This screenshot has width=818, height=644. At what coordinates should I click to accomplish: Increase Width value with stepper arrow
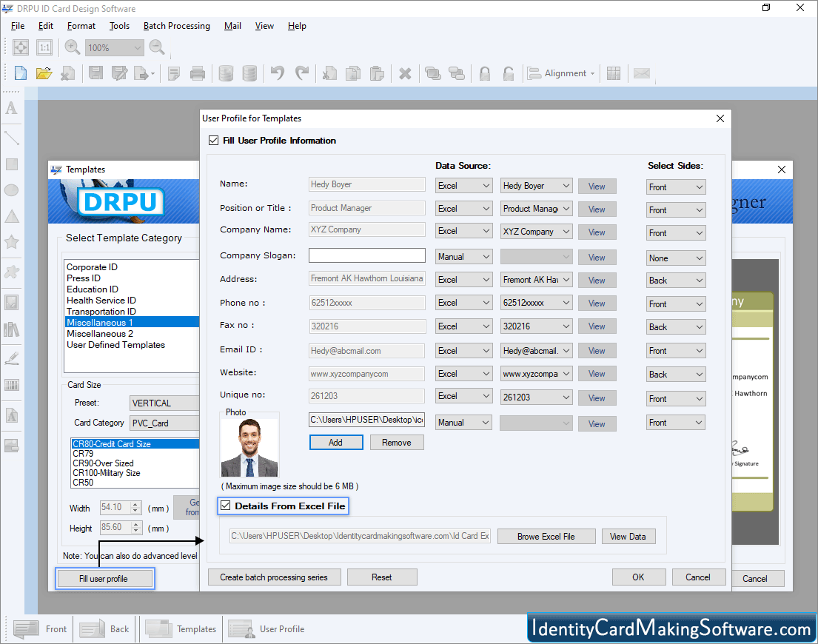[x=136, y=504]
